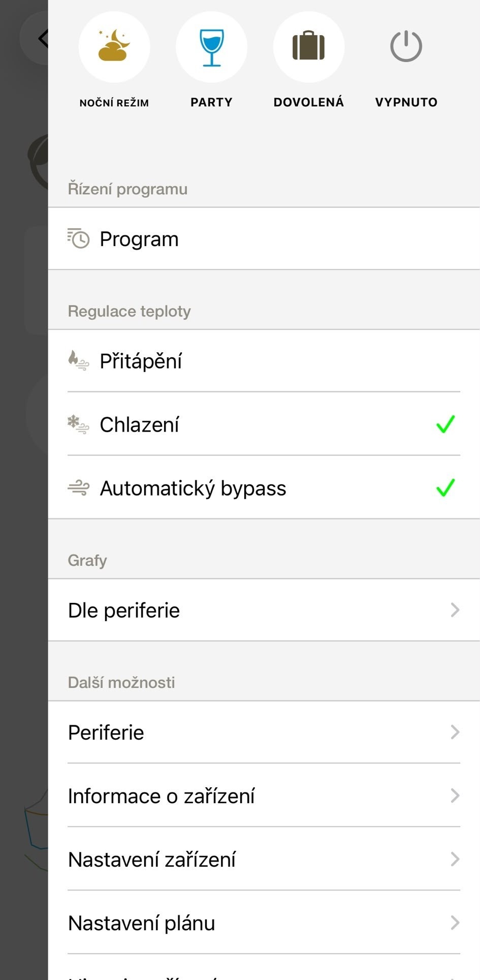Uncheck the green Chlazení checkmark
Screen dimensions: 480x980
tap(445, 424)
